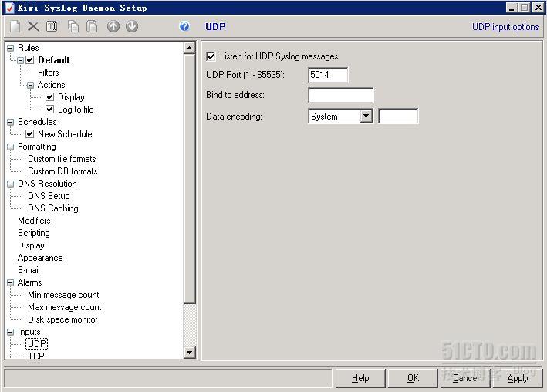
Task: Select Min message count alarm
Action: 63,295
